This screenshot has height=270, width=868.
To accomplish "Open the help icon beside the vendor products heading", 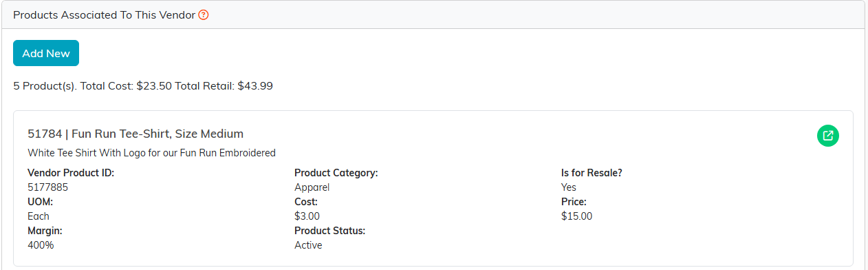I will [204, 15].
